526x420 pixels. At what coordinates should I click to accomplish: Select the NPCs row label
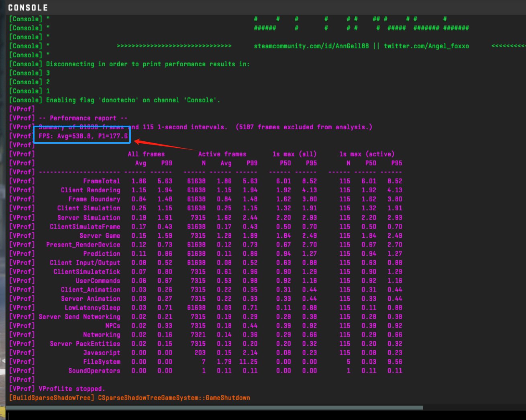[x=113, y=326]
